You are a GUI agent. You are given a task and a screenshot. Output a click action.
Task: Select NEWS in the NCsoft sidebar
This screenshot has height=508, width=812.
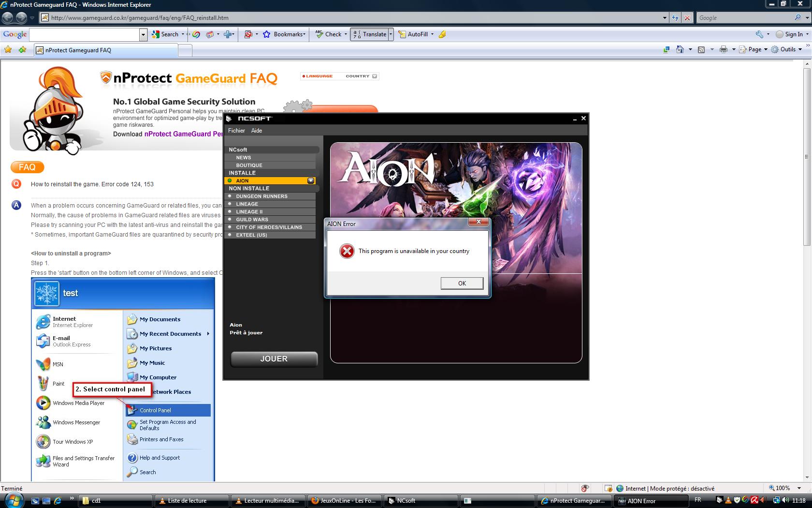coord(270,158)
